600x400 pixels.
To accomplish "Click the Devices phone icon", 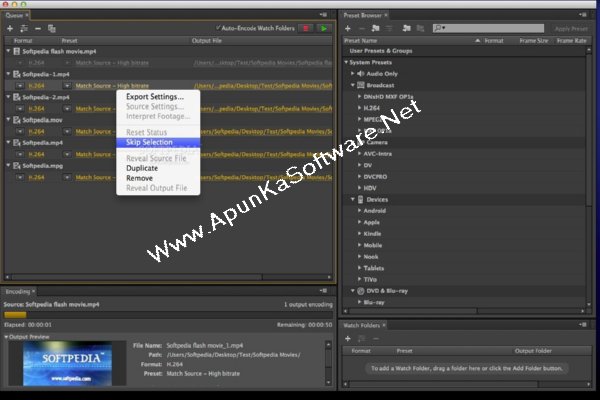I will pos(360,199).
